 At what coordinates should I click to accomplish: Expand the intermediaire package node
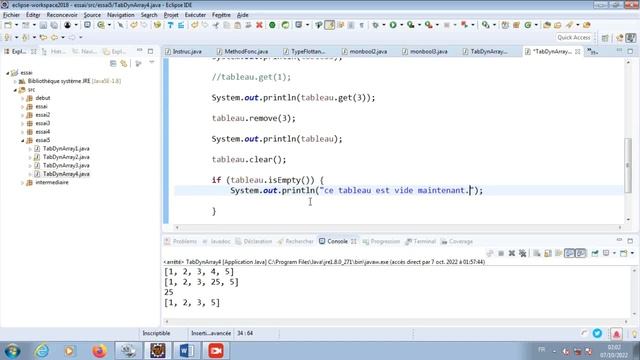coord(23,183)
